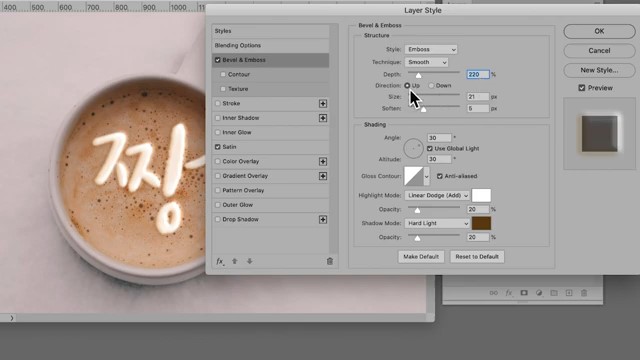Select the Down direction radio button
This screenshot has width=640, height=360.
coord(431,86)
